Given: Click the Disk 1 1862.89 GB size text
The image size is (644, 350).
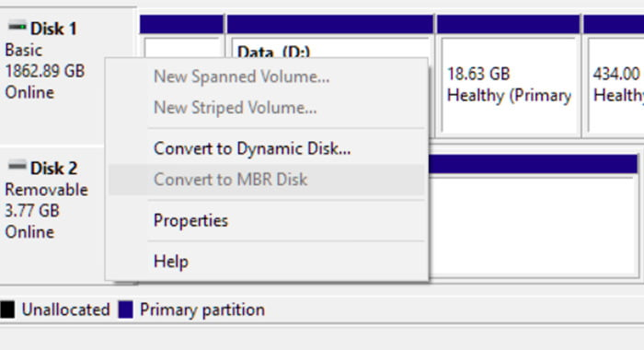Looking at the screenshot, I should click(x=45, y=71).
